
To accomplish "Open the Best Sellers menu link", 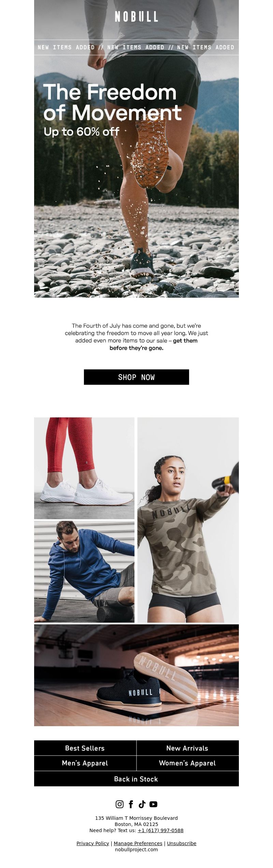I will click(85, 748).
